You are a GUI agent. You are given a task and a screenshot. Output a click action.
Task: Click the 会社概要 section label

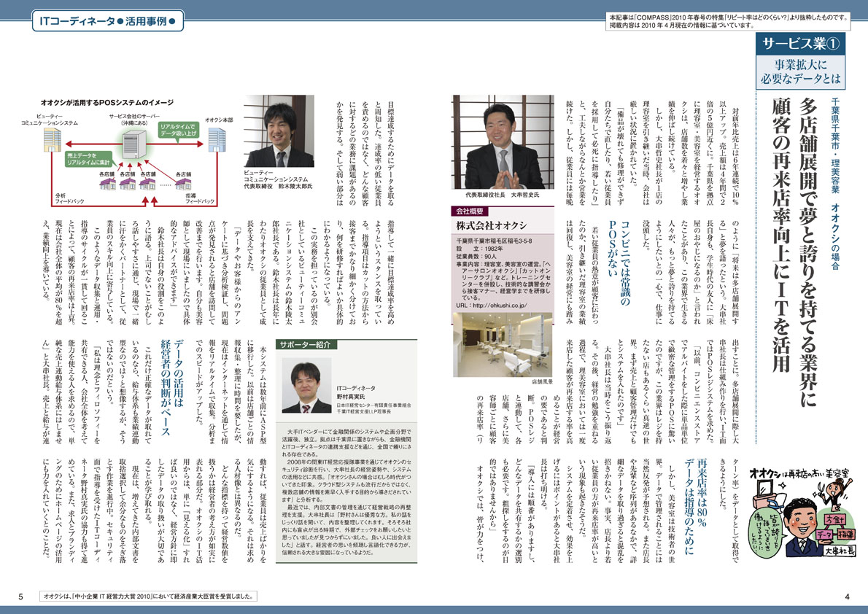tap(470, 211)
